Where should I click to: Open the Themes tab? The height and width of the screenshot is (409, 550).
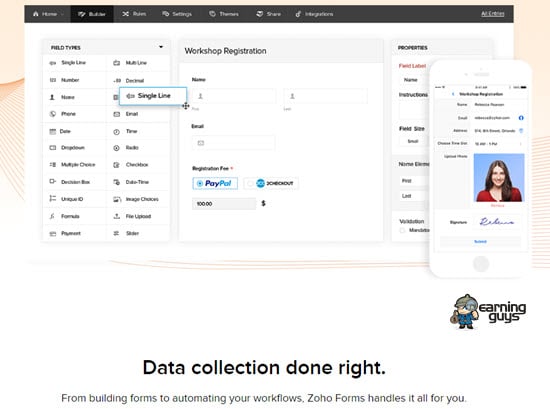pos(224,14)
